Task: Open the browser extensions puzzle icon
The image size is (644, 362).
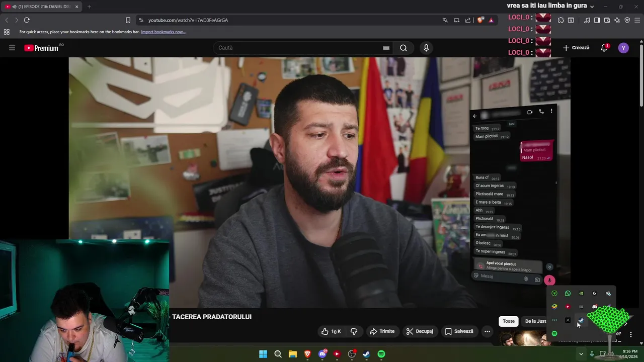Action: pyautogui.click(x=561, y=20)
